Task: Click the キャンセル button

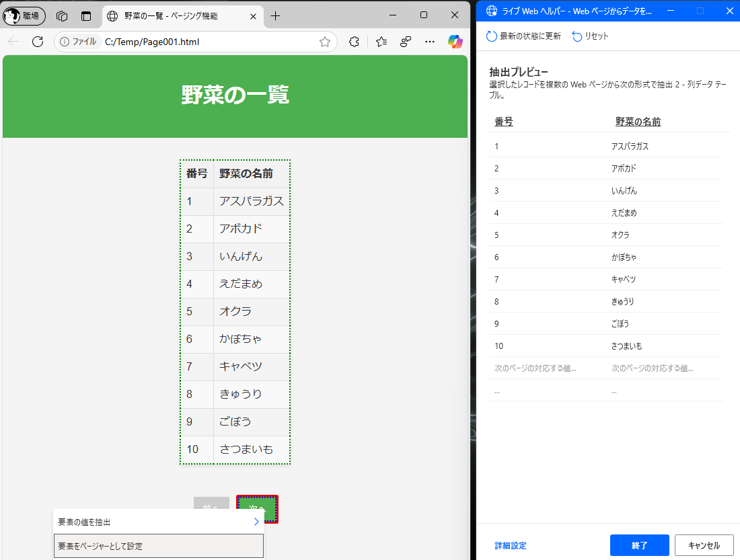Action: tap(704, 545)
